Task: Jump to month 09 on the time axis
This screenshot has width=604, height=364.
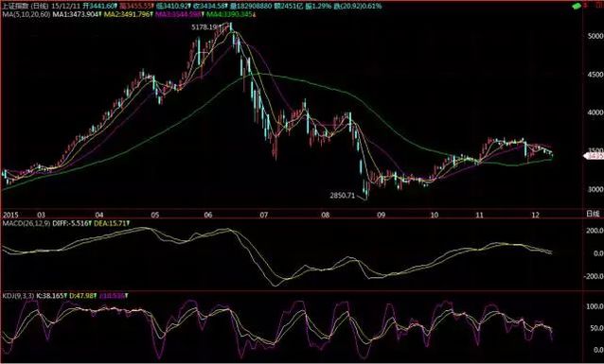Action: 381,215
